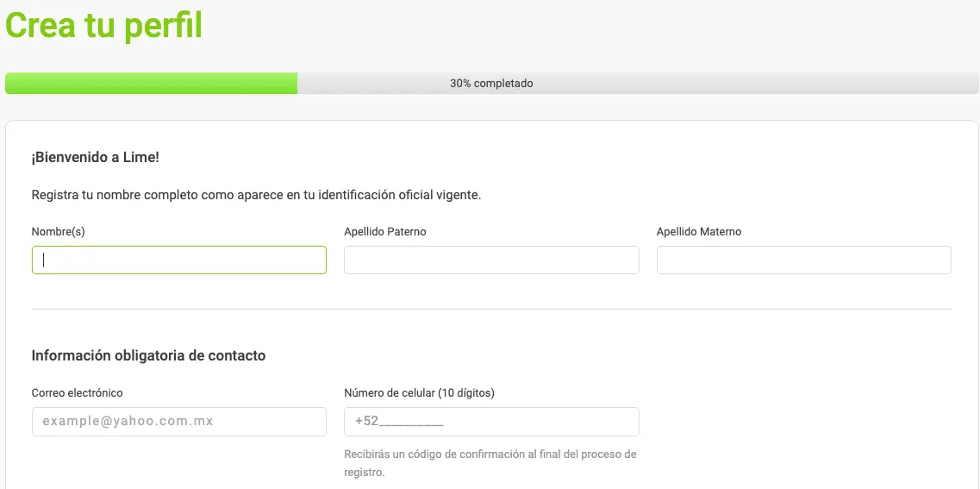
Task: Click the 'Crea tu perfil' page title
Action: [103, 26]
